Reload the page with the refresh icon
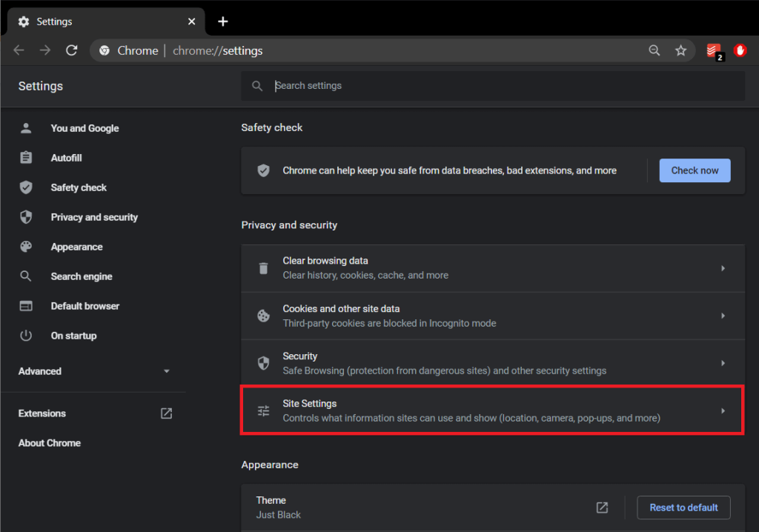 [72, 50]
